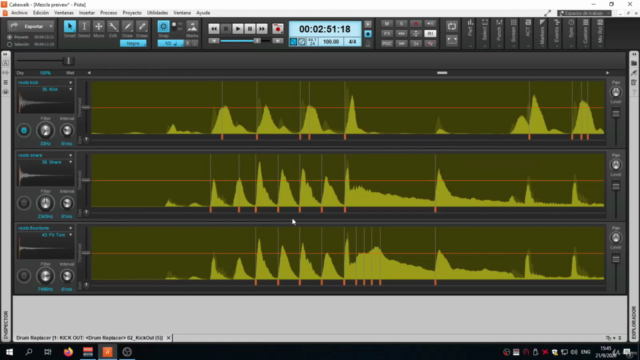The height and width of the screenshot is (360, 640).
Task: Select the Smart tool
Action: [70, 27]
